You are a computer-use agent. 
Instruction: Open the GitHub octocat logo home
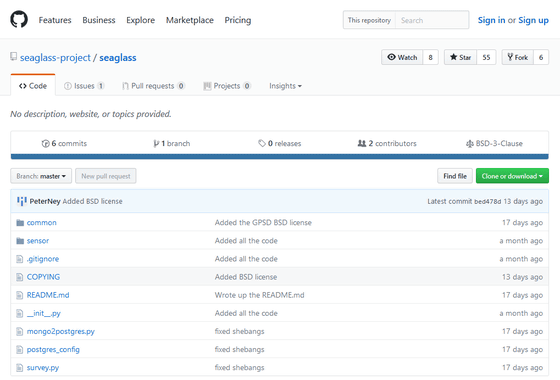click(19, 19)
